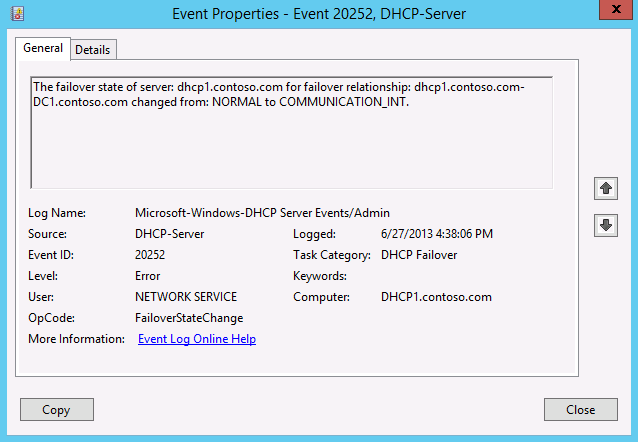Click the 'Computer:' label
The height and width of the screenshot is (442, 638).
point(321,297)
